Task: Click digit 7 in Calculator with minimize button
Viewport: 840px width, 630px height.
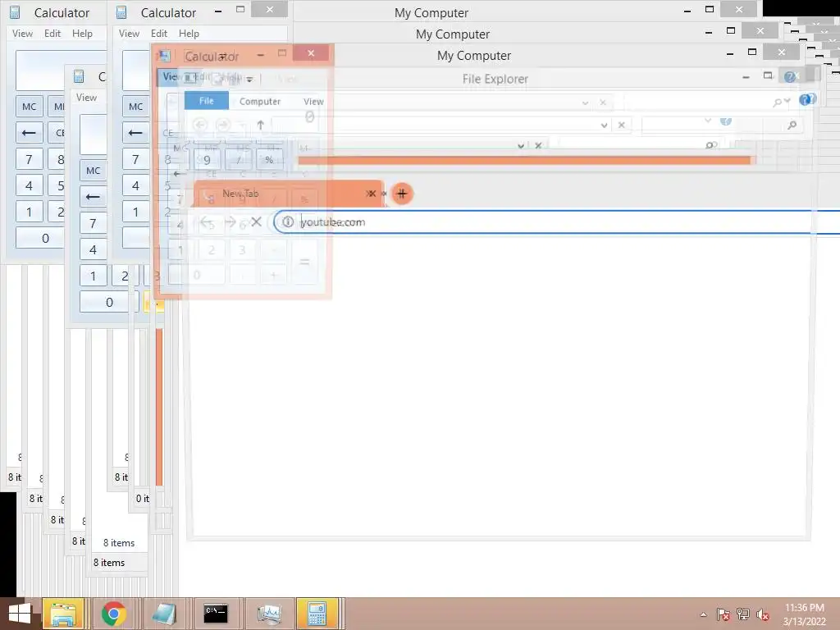Action: (x=135, y=159)
